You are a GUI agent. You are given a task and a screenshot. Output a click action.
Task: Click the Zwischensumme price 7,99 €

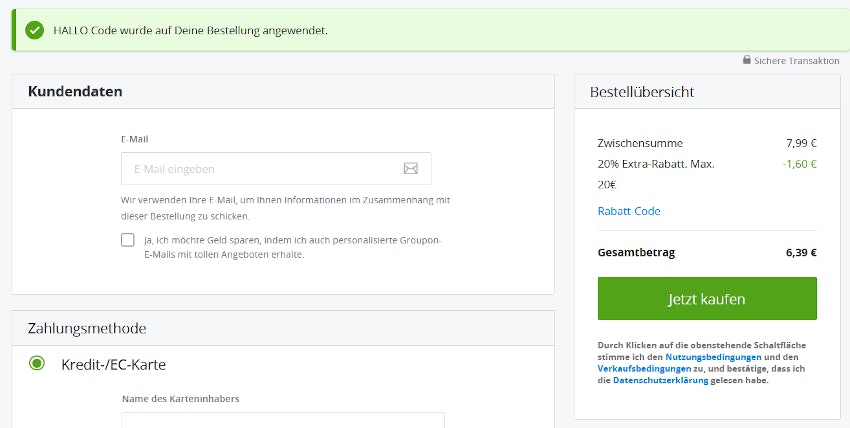[801, 143]
